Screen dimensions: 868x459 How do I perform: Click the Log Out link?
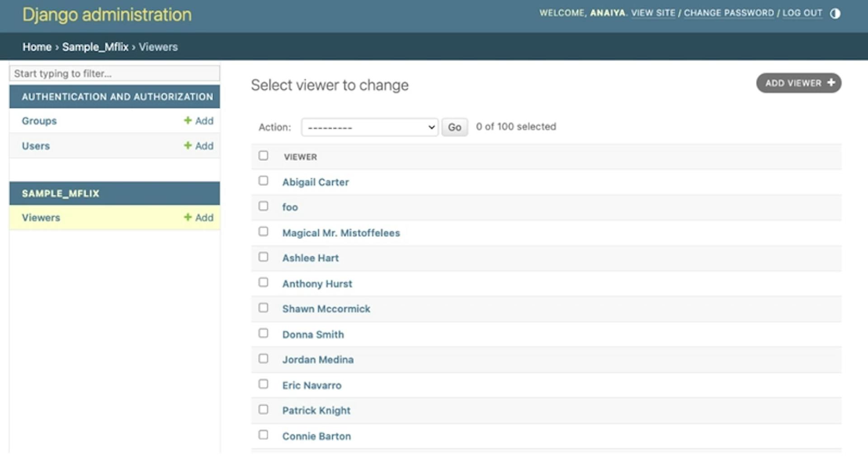tap(802, 13)
